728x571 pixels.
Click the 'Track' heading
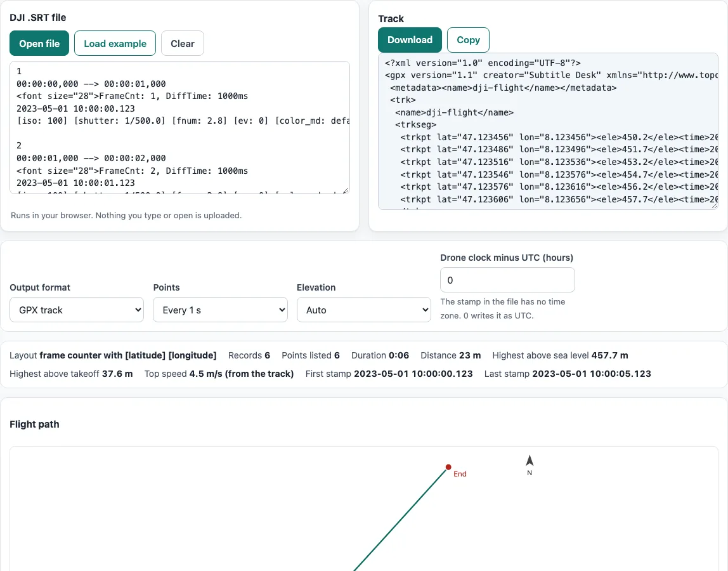click(391, 19)
